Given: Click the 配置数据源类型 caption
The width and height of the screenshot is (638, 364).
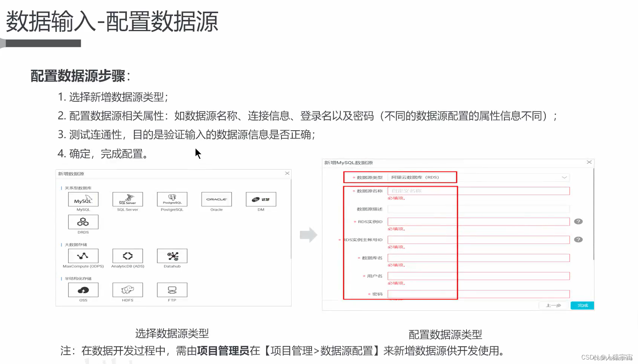Looking at the screenshot, I should point(445,334).
